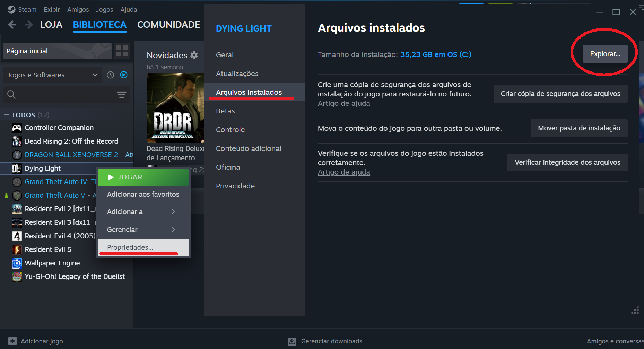Click the Página inicial button

pos(57,51)
